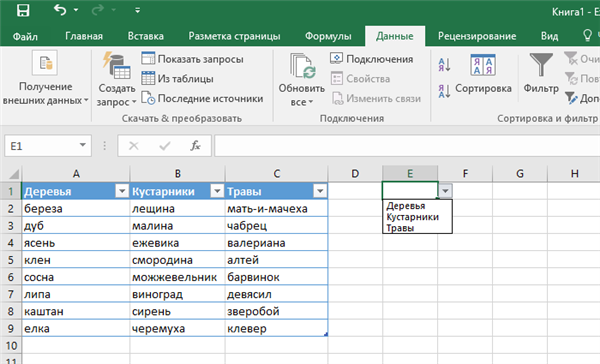Undo the last action with the Undo arrow

click(x=60, y=10)
